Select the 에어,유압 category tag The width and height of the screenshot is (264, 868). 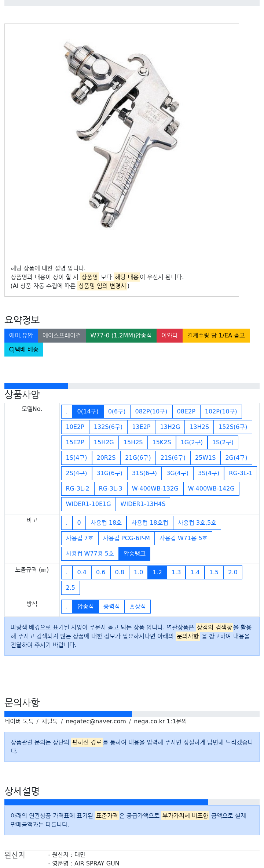pyautogui.click(x=21, y=336)
